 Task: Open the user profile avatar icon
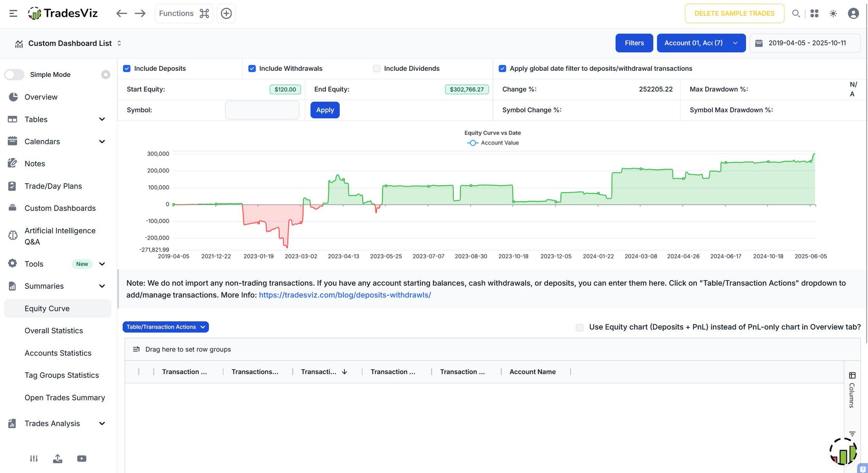pos(853,14)
